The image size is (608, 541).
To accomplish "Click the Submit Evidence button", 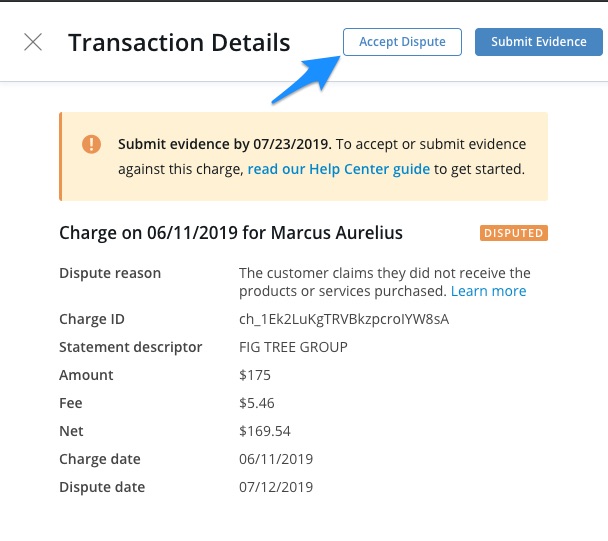I will point(539,42).
